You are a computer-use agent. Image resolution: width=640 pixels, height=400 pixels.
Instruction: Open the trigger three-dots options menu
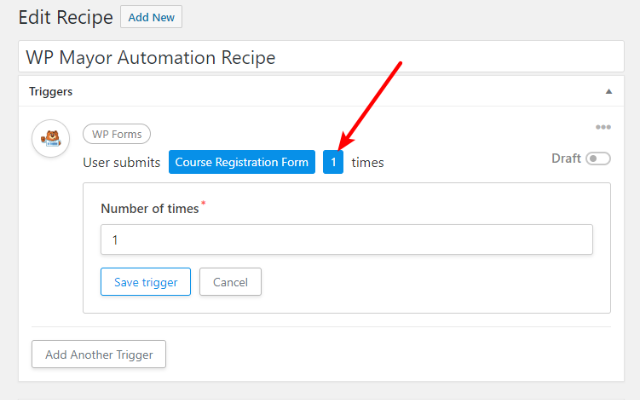(603, 127)
